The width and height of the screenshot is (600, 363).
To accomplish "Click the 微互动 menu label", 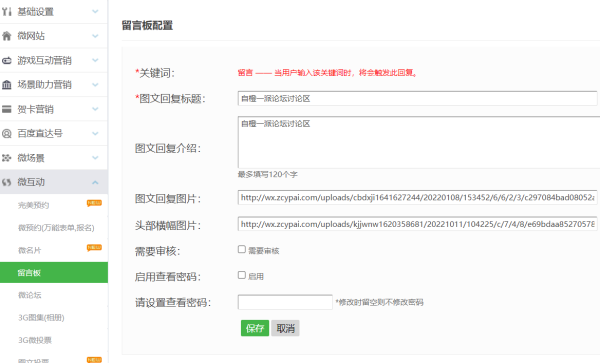I will (x=31, y=182).
